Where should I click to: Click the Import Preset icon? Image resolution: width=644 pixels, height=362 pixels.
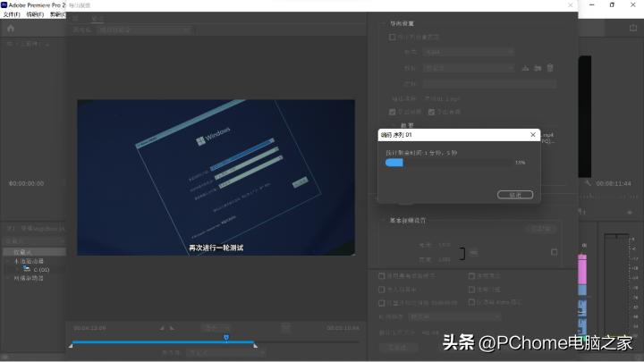tap(538, 68)
